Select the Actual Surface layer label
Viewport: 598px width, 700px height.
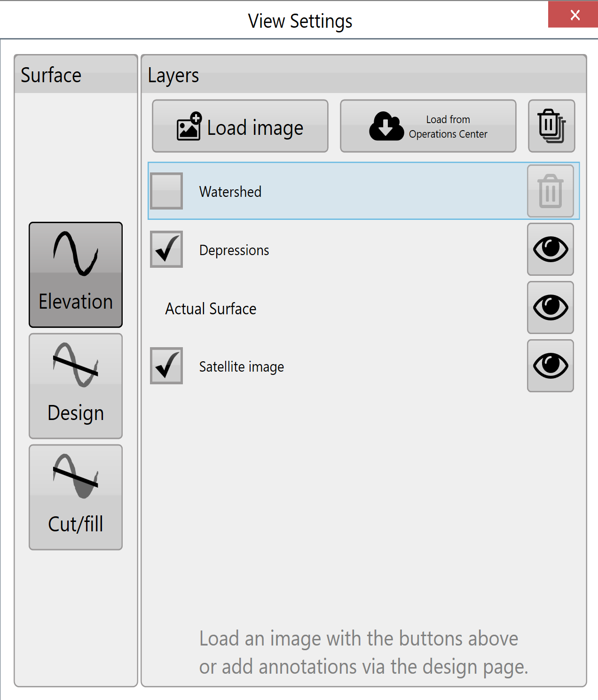tap(211, 309)
